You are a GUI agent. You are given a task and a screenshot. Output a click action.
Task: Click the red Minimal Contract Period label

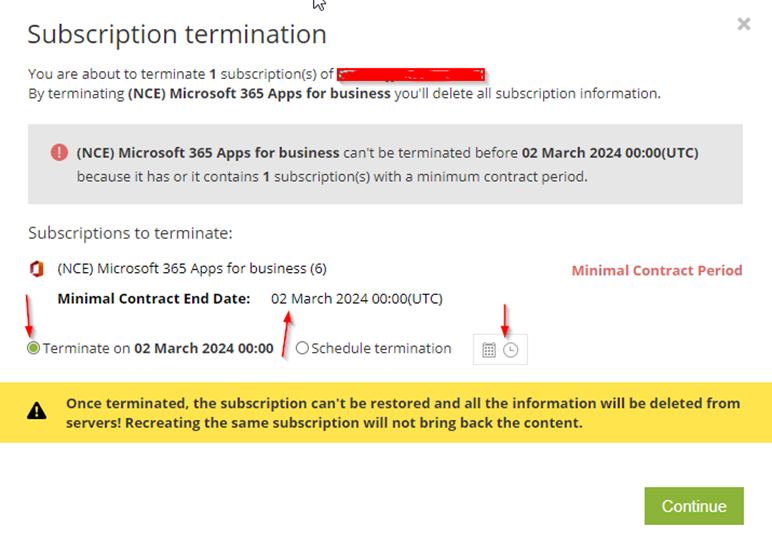[657, 270]
